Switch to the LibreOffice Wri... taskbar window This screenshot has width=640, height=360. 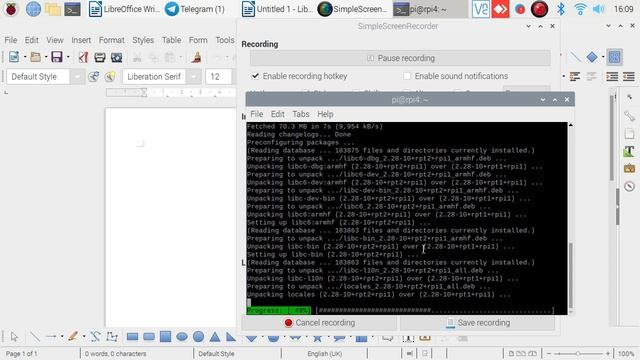pyautogui.click(x=124, y=9)
